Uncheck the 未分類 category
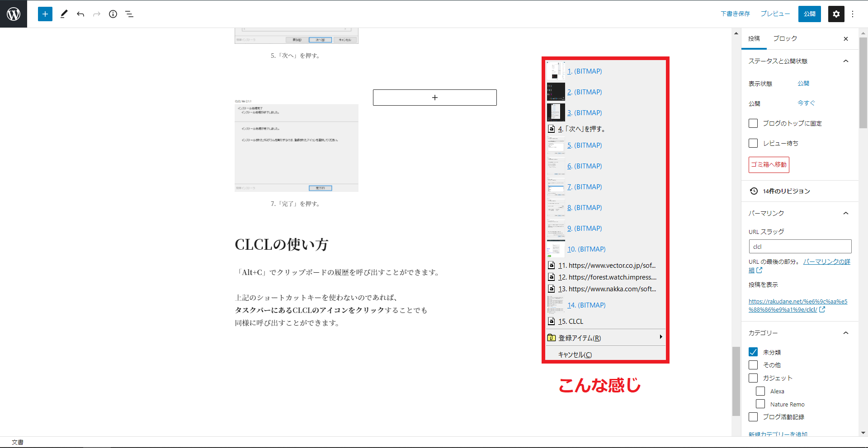Image resolution: width=868 pixels, height=448 pixels. click(x=753, y=352)
